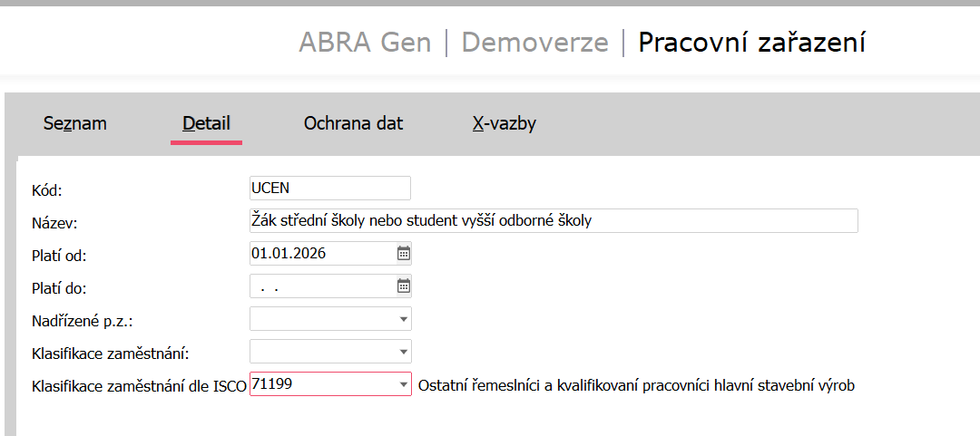This screenshot has height=436, width=980.
Task: Go to the X-vazby tab
Action: [505, 123]
